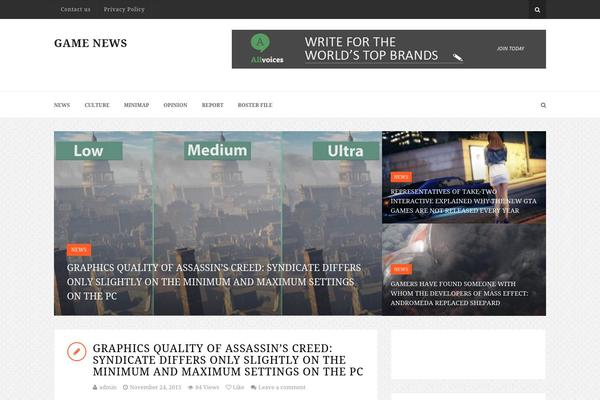Click the Write for the World's Top Brands banner
The image size is (600, 400).
tap(389, 49)
